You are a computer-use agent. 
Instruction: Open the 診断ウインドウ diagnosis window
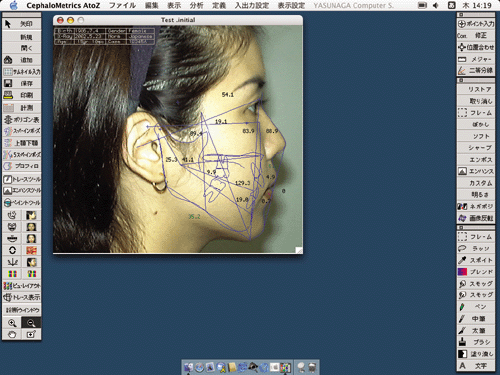point(22,310)
